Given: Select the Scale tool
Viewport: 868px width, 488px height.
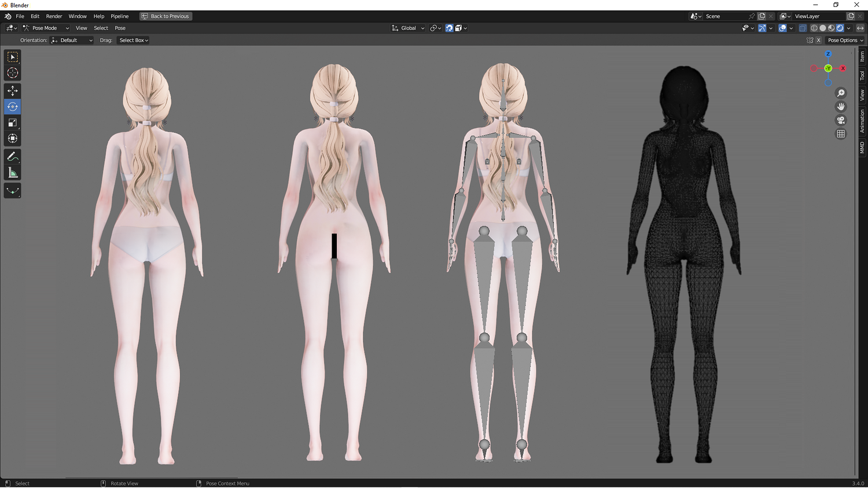Looking at the screenshot, I should 12,123.
